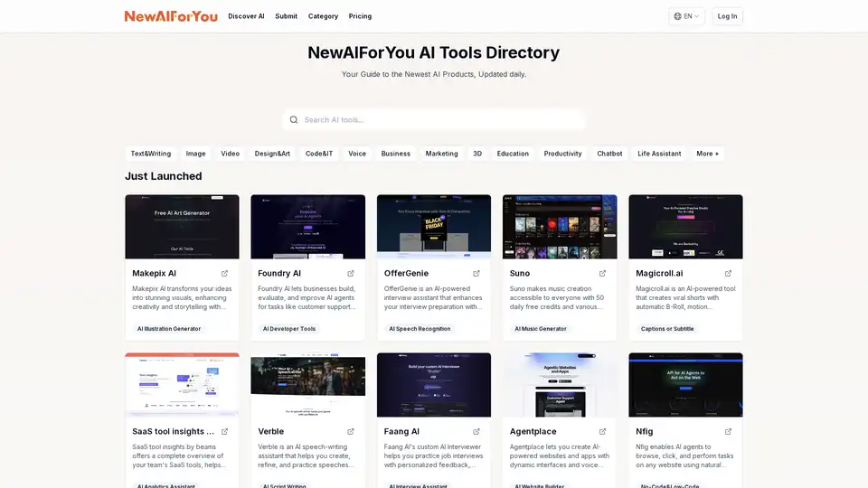
Task: Open Nfig title link
Action: click(645, 432)
